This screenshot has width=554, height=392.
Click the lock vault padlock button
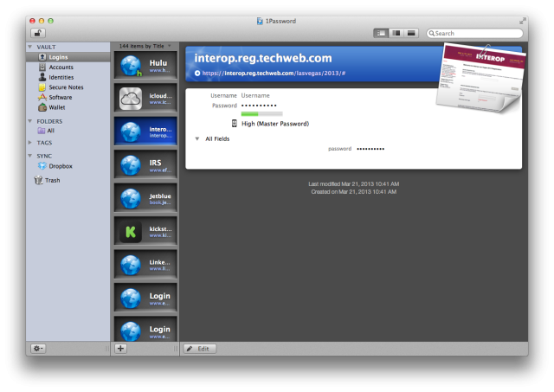[x=38, y=33]
